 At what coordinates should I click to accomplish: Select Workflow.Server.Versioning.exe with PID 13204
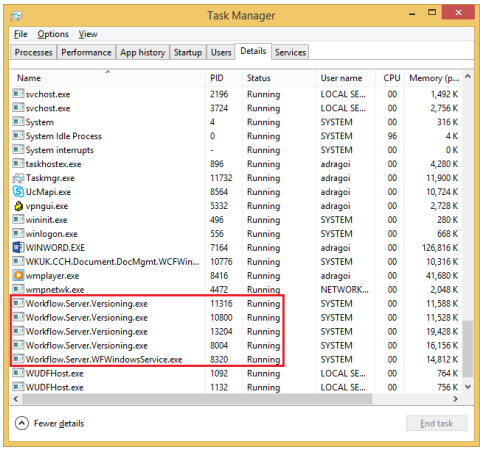point(236,331)
